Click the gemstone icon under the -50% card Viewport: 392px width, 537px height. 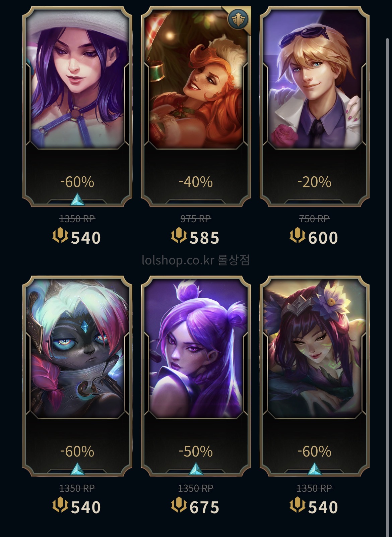point(196,469)
